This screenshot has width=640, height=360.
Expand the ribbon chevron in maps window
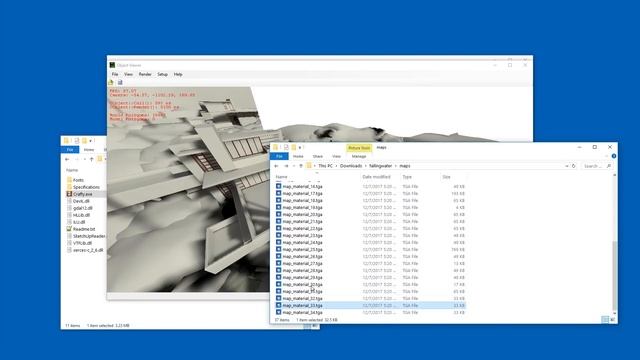coord(606,156)
